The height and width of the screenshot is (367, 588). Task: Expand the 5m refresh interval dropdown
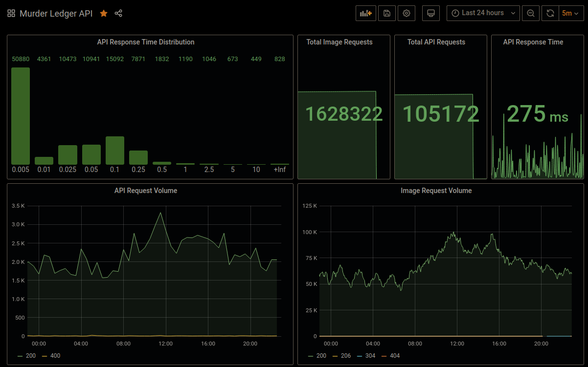click(x=571, y=13)
